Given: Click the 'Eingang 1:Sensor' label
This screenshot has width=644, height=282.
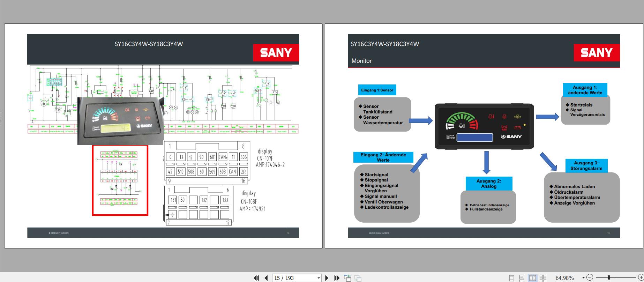Looking at the screenshot, I should pyautogui.click(x=377, y=90).
